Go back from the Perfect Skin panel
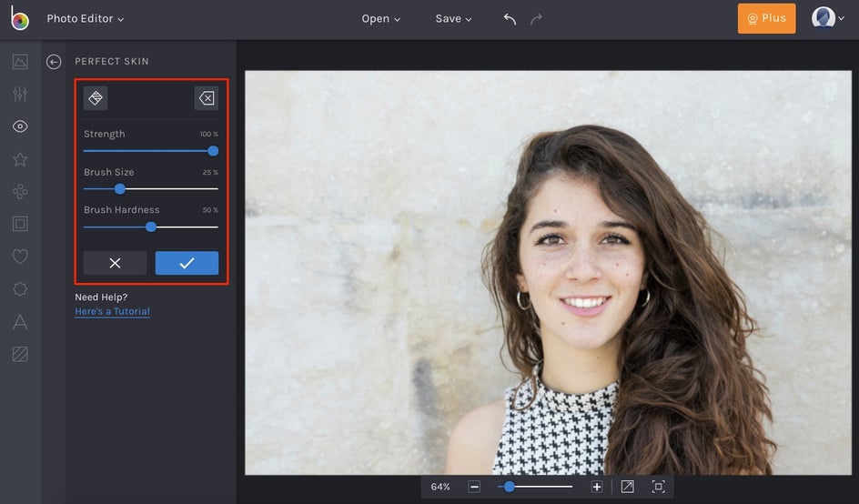 point(54,61)
